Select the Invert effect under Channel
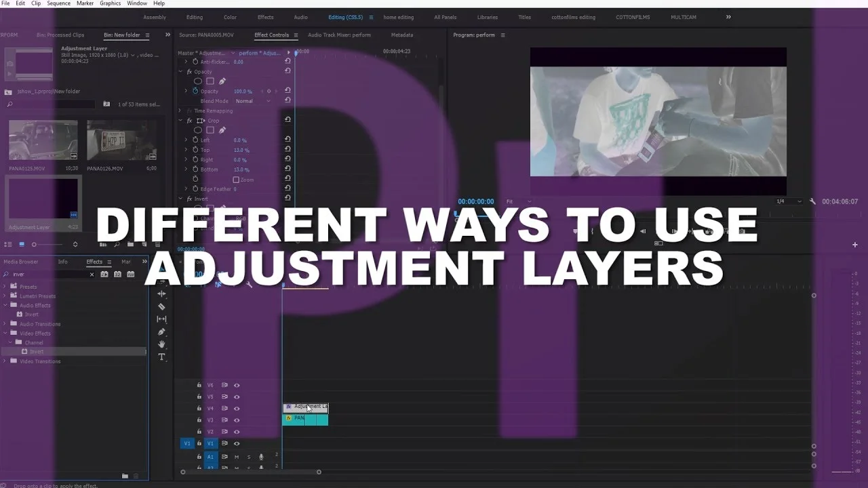 coord(37,352)
